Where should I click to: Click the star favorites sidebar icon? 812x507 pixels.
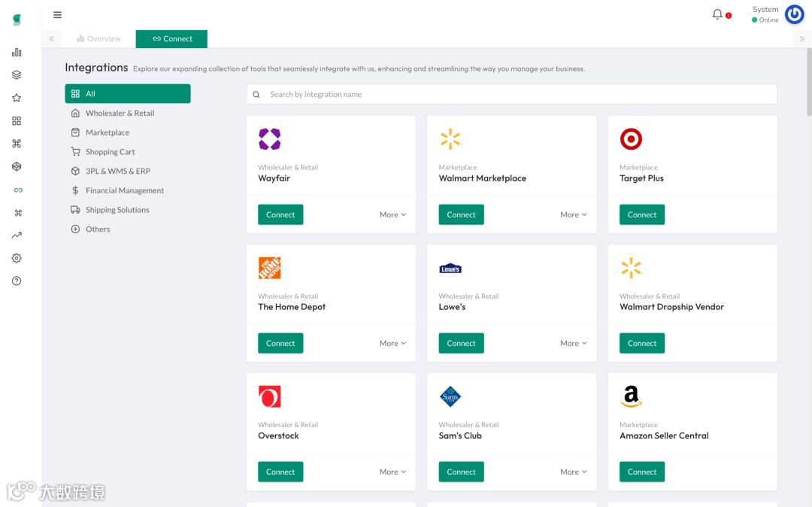click(17, 98)
